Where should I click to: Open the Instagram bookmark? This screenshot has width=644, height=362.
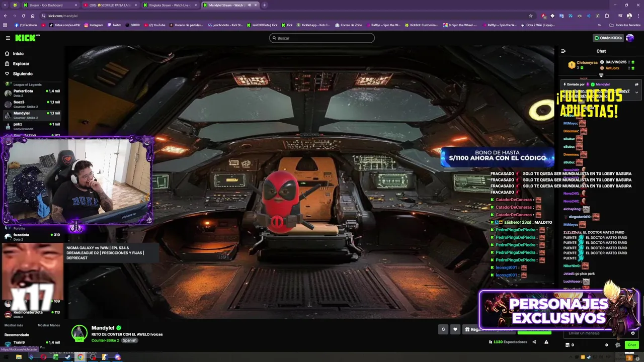pos(94,25)
